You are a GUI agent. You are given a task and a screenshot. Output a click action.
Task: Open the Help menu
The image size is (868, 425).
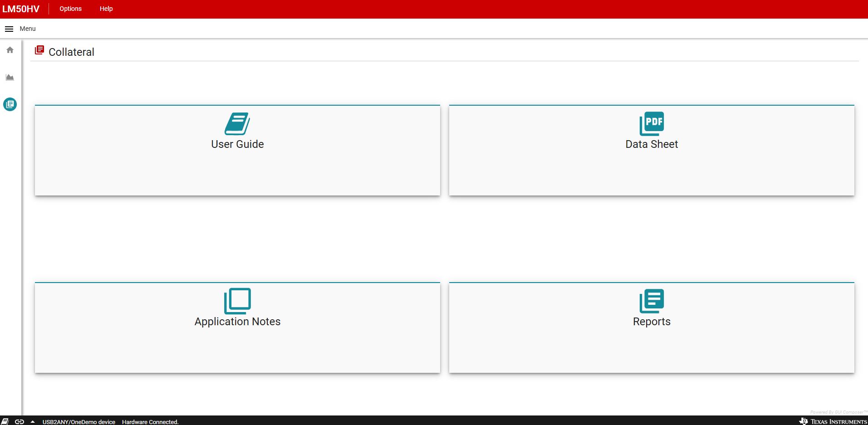pyautogui.click(x=106, y=9)
